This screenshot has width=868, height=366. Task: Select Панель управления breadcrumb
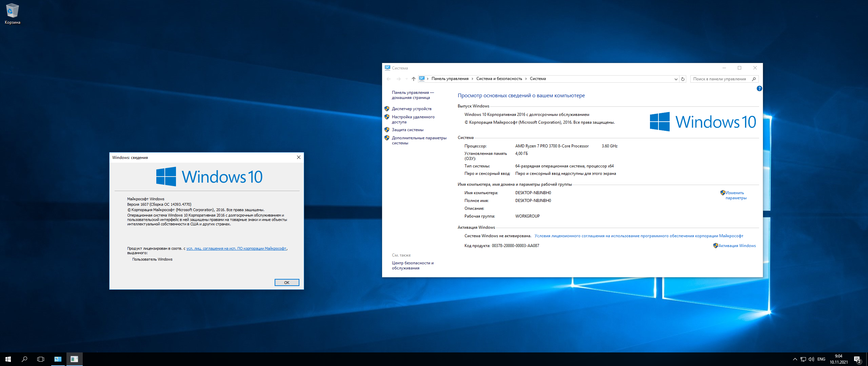click(450, 79)
